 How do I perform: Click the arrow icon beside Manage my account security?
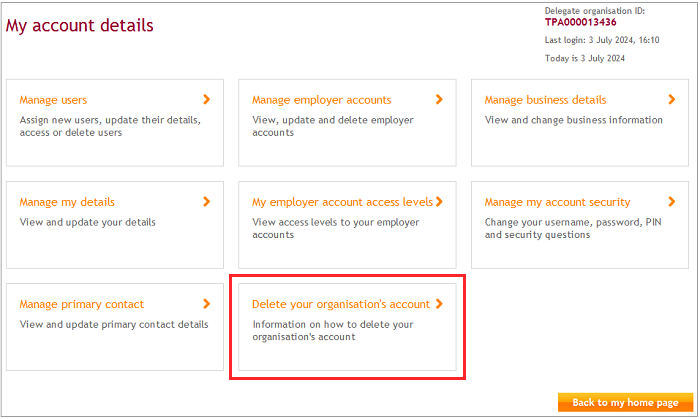[672, 201]
